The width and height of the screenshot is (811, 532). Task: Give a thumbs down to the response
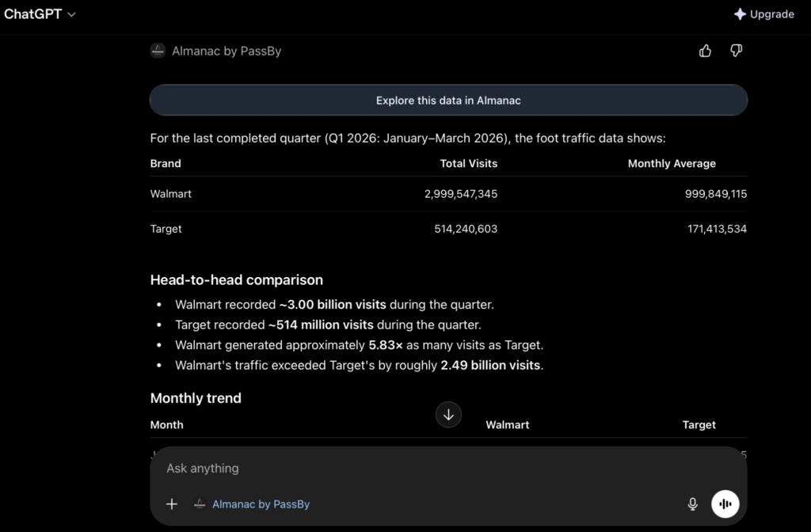pos(736,50)
